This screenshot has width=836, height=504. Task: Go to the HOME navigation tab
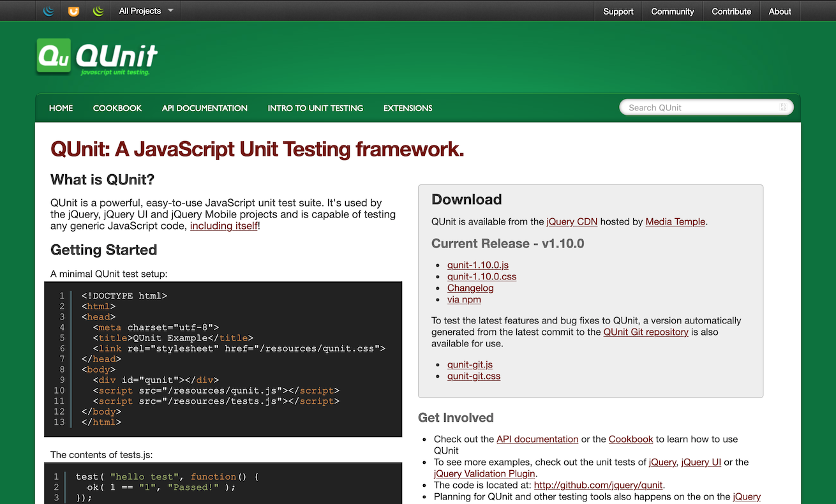61,108
